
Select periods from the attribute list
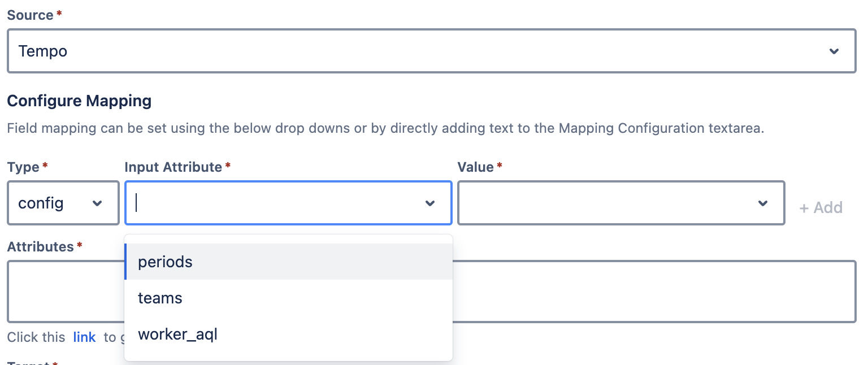[165, 262]
